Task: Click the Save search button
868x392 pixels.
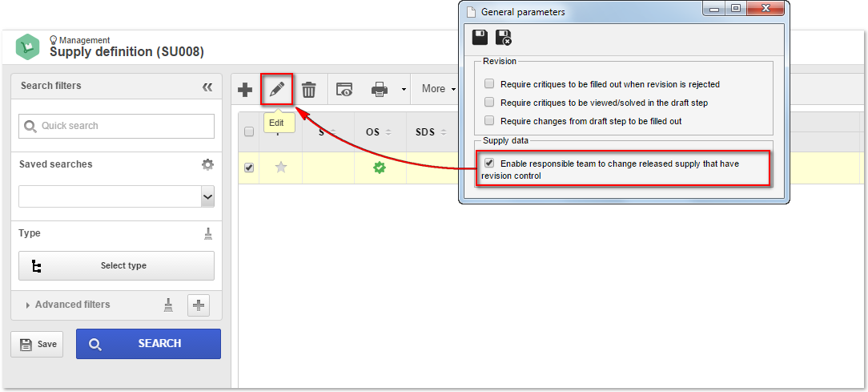Action: tap(37, 344)
